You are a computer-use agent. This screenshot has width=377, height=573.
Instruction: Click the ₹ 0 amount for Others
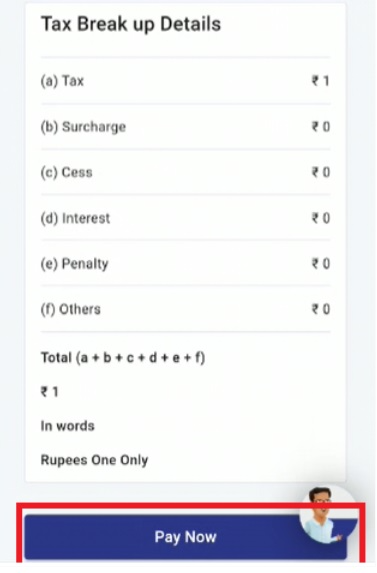[321, 309]
